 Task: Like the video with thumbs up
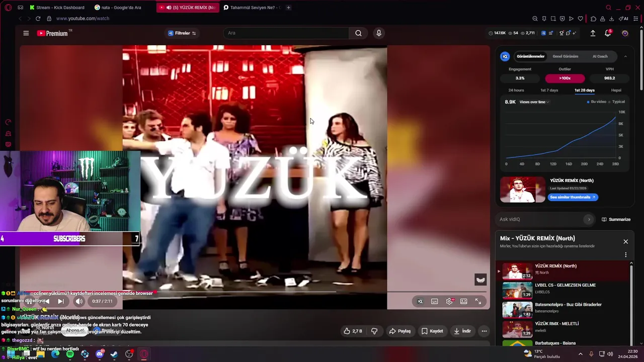click(353, 331)
